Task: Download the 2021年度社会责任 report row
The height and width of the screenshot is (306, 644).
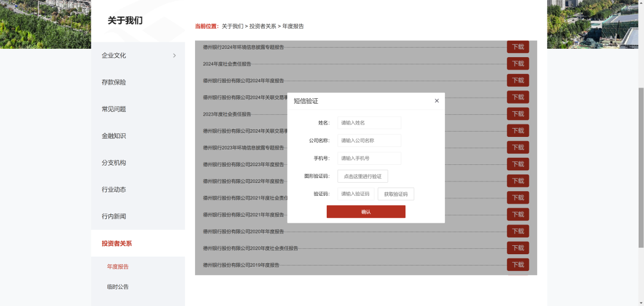Action: [x=518, y=198]
